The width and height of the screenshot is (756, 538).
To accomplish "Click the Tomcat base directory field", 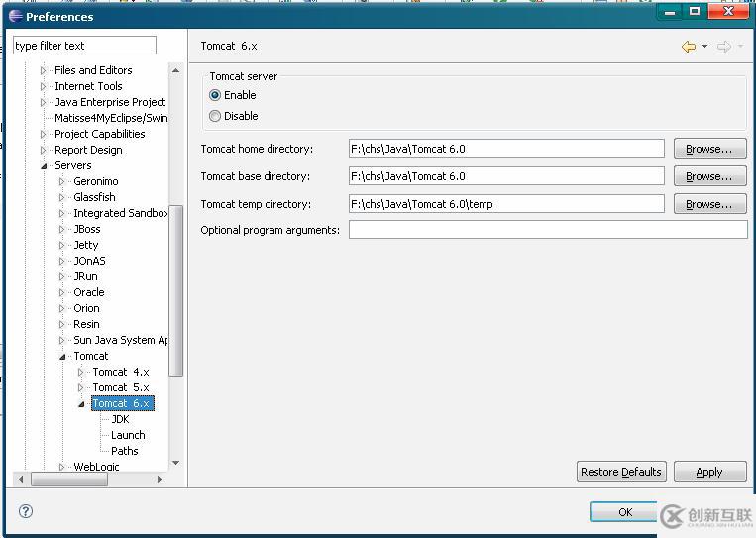I will [506, 176].
